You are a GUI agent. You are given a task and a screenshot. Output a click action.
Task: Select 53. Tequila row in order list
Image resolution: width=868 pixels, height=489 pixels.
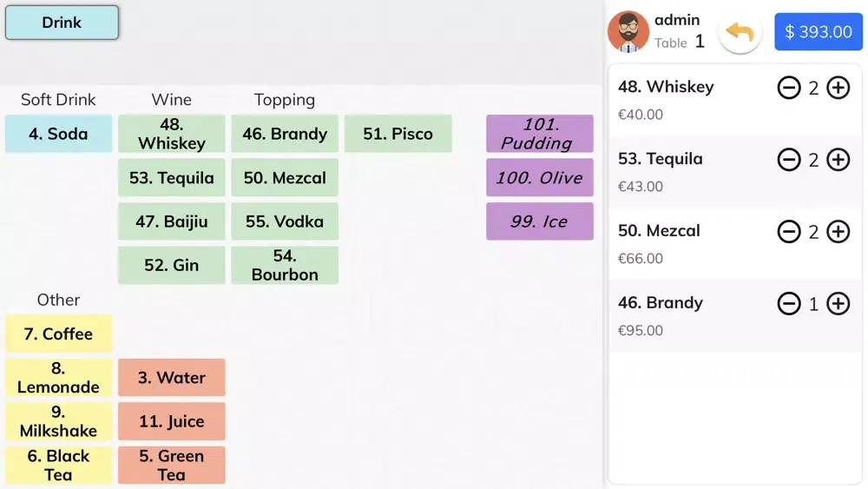pos(686,171)
